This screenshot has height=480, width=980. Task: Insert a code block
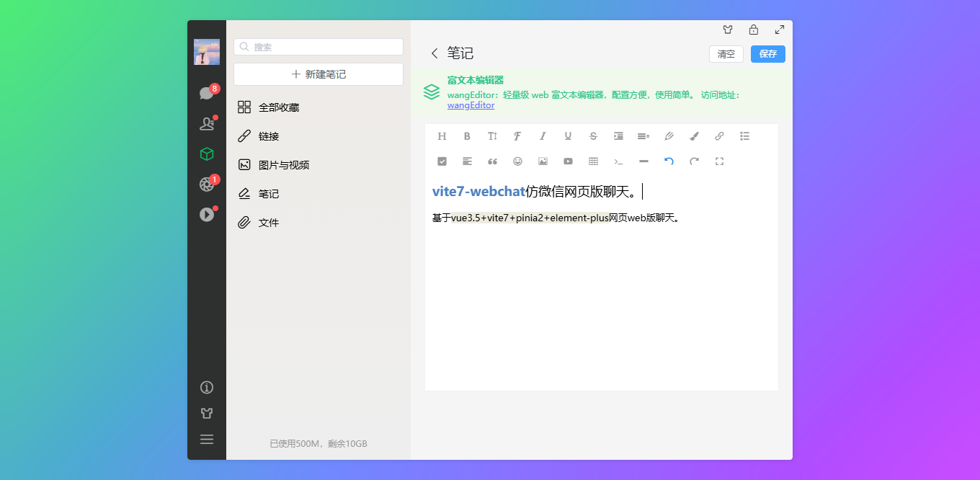point(618,161)
